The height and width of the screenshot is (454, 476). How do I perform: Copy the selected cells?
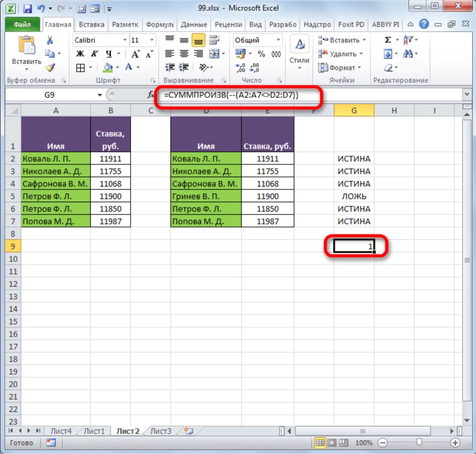tap(50, 54)
